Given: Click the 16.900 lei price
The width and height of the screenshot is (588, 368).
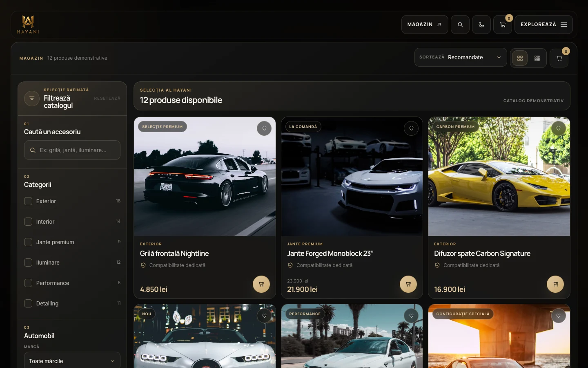Looking at the screenshot, I should (450, 289).
